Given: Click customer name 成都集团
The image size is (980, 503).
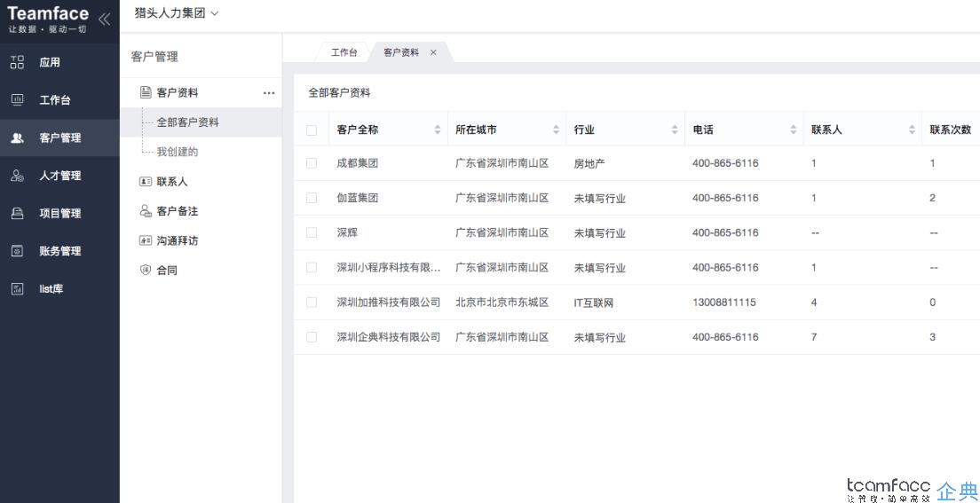Looking at the screenshot, I should click(x=358, y=163).
